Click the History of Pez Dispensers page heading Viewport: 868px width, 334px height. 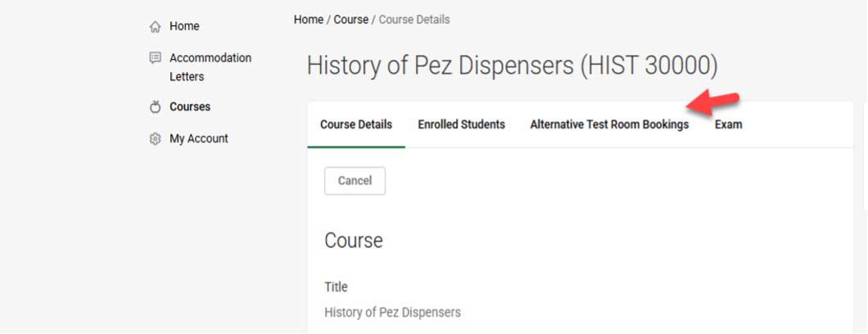tap(512, 65)
